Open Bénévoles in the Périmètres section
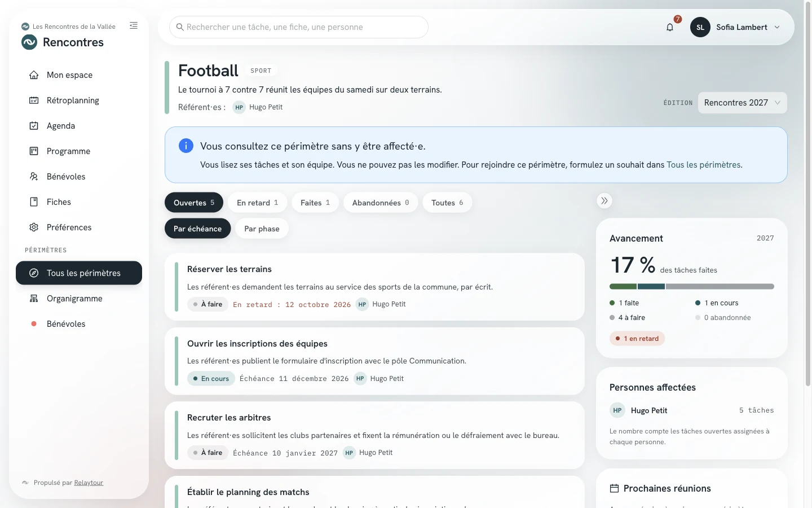The height and width of the screenshot is (508, 812). pos(79,324)
